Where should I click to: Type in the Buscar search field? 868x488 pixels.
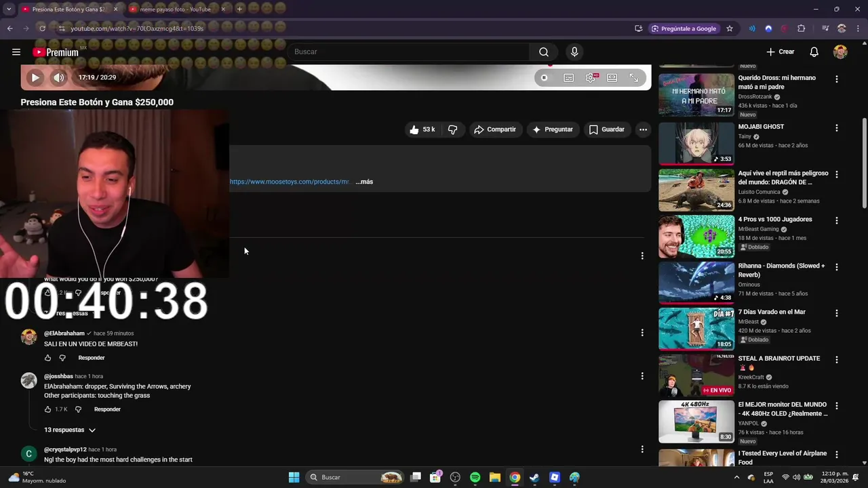pyautogui.click(x=410, y=52)
